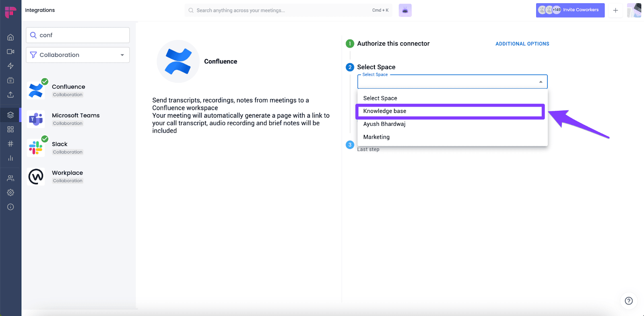Choose the 'Marketing' space option
The image size is (644, 316).
point(452,137)
